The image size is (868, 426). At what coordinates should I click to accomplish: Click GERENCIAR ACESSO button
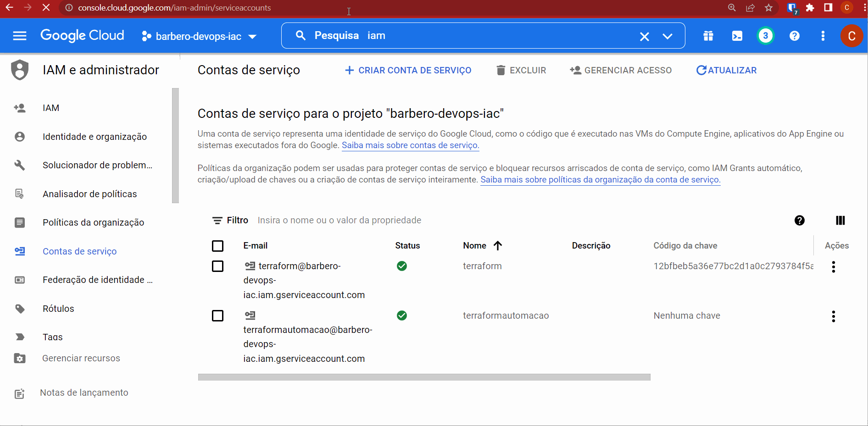click(621, 70)
